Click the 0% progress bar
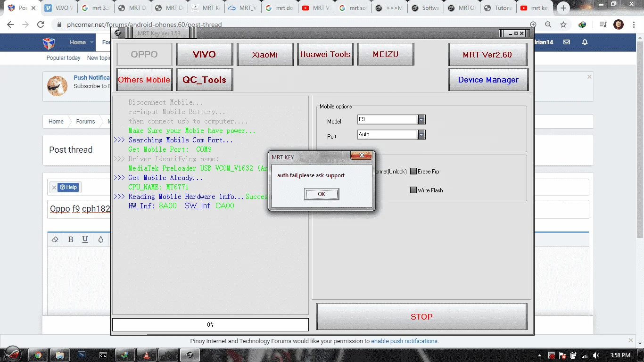Image resolution: width=644 pixels, height=362 pixels. pos(210,324)
